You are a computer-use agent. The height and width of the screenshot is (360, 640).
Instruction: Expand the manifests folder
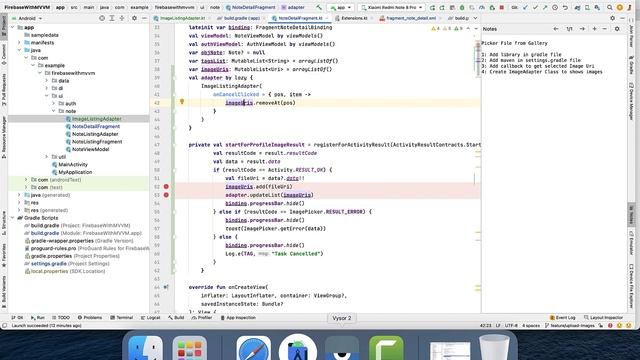coord(19,42)
